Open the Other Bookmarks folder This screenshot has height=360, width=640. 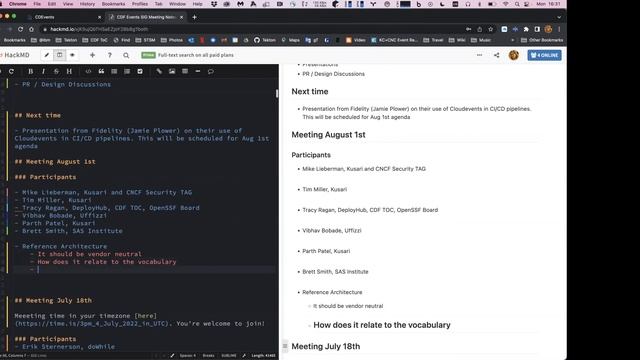(x=542, y=40)
